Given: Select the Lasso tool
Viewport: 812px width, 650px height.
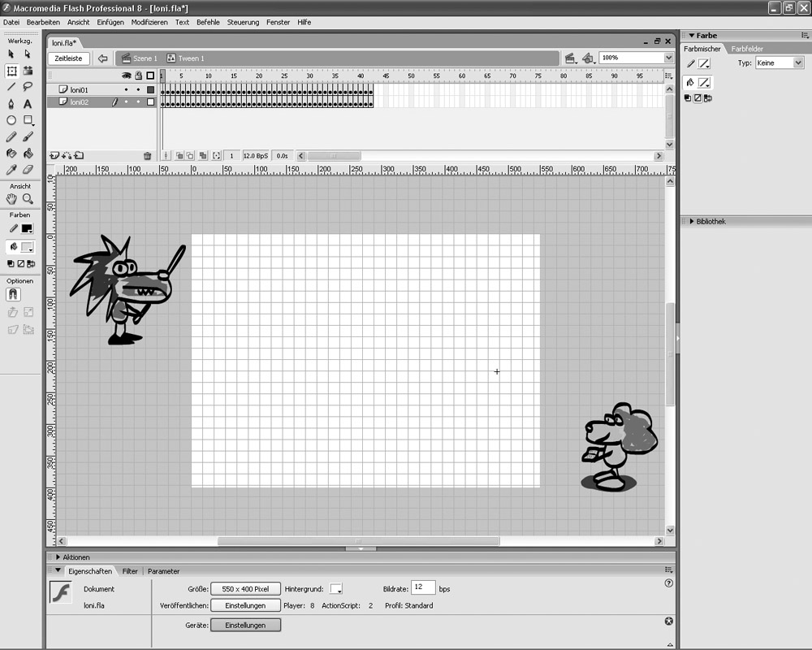Looking at the screenshot, I should (x=28, y=87).
